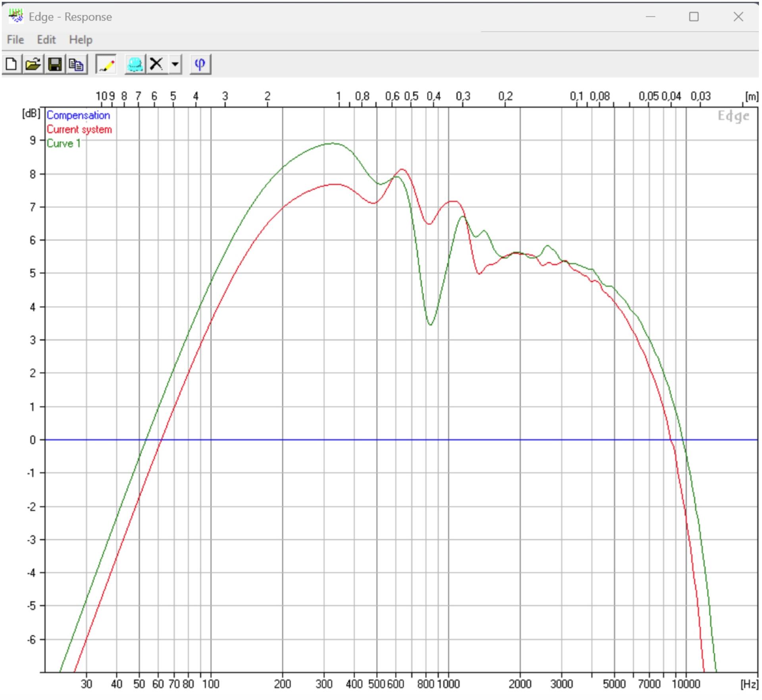Click the green Curve 1 legend label

click(x=63, y=143)
